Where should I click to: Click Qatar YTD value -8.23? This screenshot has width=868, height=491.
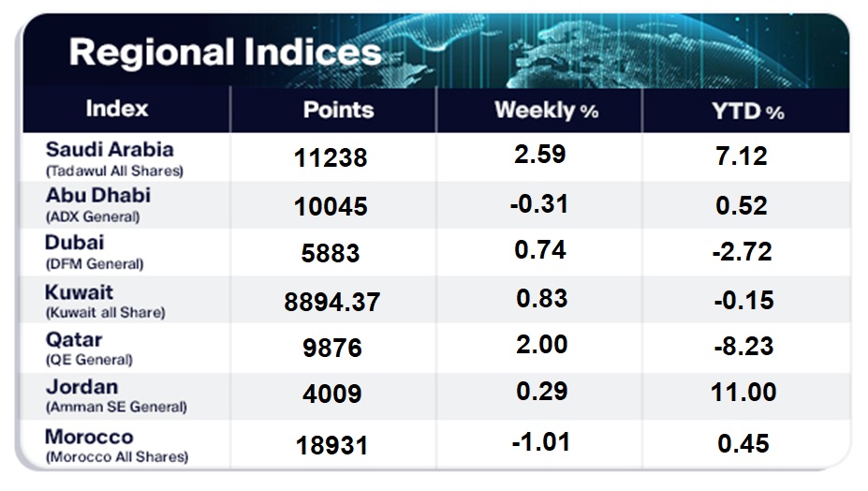click(744, 347)
